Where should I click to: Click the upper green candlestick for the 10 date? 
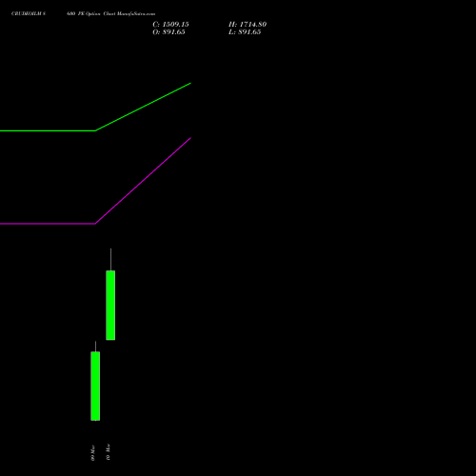point(110,305)
